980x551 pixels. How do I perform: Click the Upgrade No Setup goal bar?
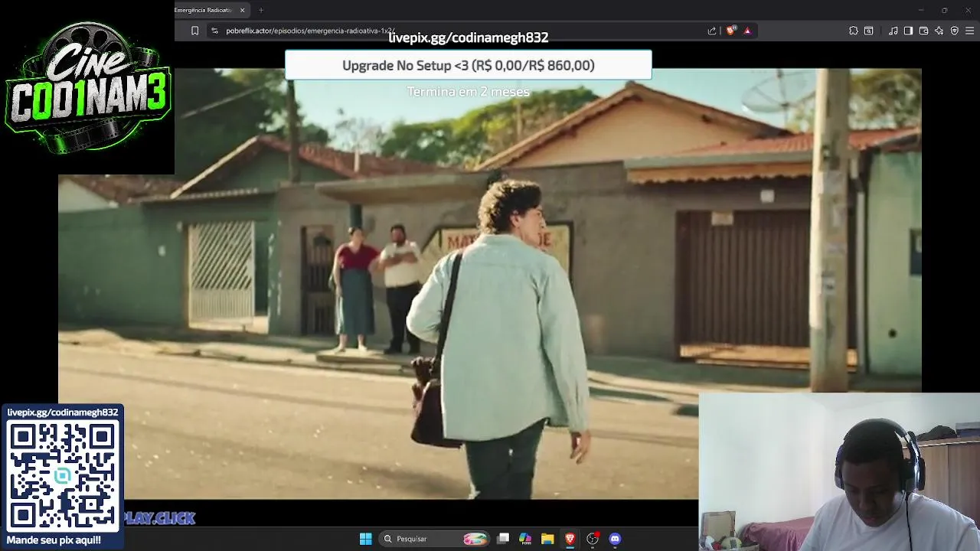(469, 65)
